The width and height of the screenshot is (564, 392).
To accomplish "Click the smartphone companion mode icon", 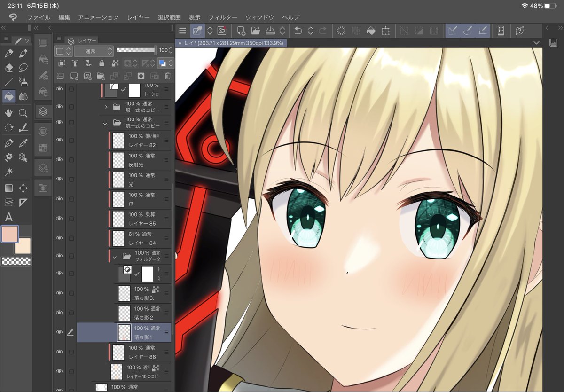I will pyautogui.click(x=501, y=31).
